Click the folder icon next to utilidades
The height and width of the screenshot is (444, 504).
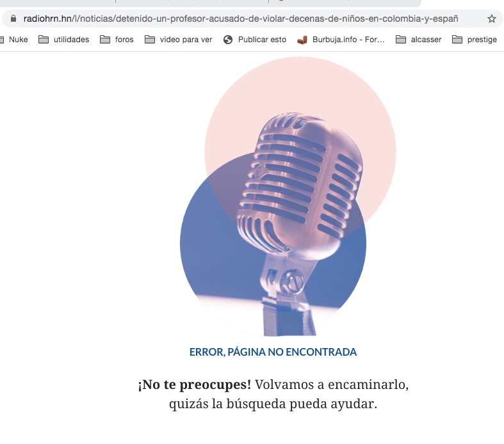pyautogui.click(x=44, y=40)
